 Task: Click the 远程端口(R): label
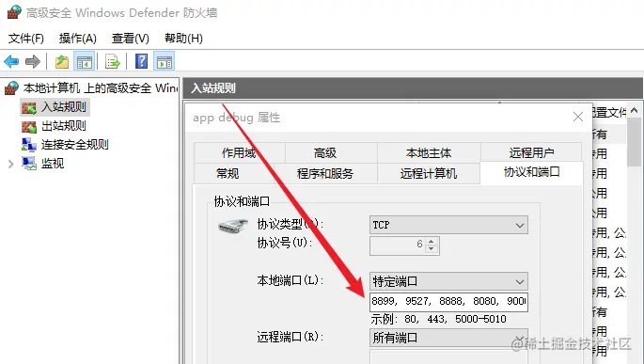pos(290,337)
